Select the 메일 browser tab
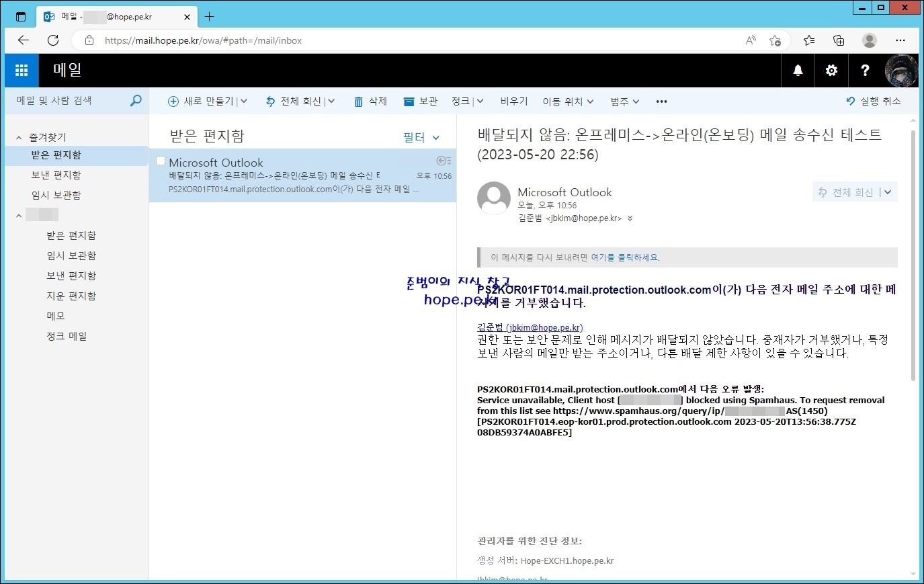Image resolution: width=924 pixels, height=584 pixels. [118, 17]
